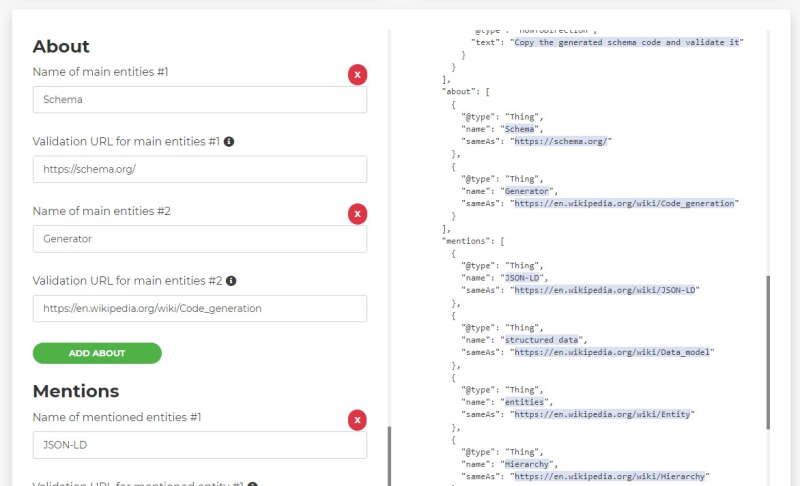Viewport: 800px width, 486px height.
Task: Click the "name": "Schema" value in code
Action: coord(520,129)
